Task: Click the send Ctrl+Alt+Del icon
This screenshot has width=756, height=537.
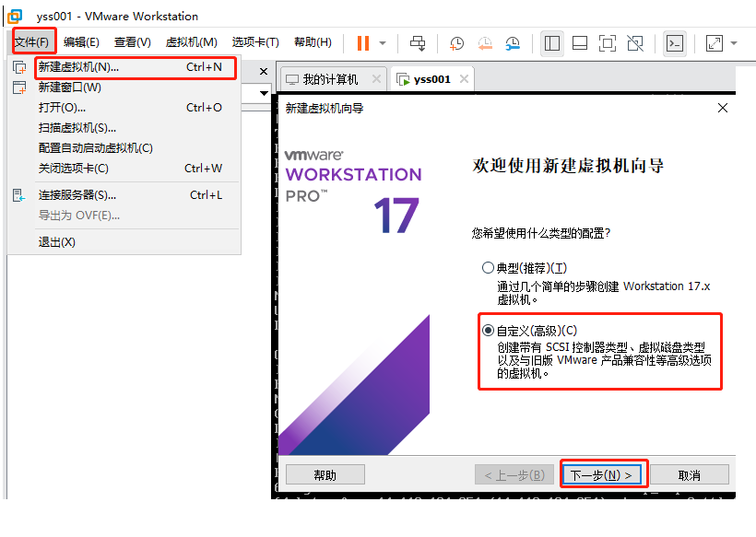Action: click(418, 43)
